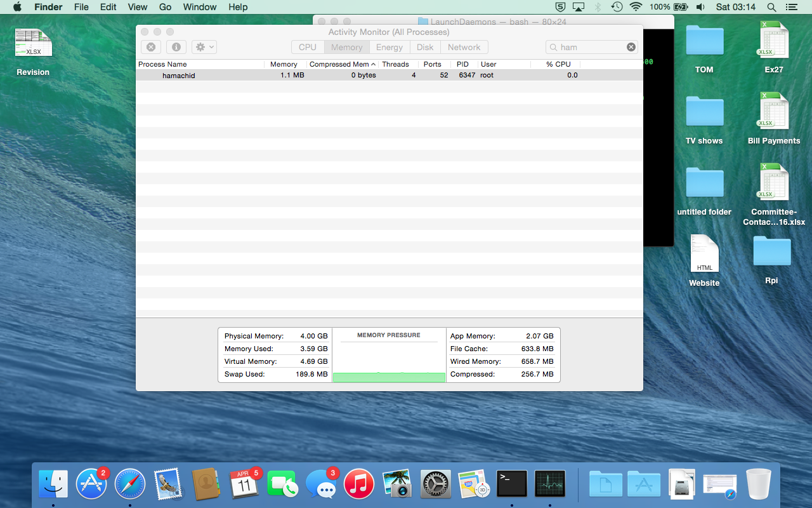The height and width of the screenshot is (508, 812).
Task: Open the File menu
Action: click(x=81, y=7)
